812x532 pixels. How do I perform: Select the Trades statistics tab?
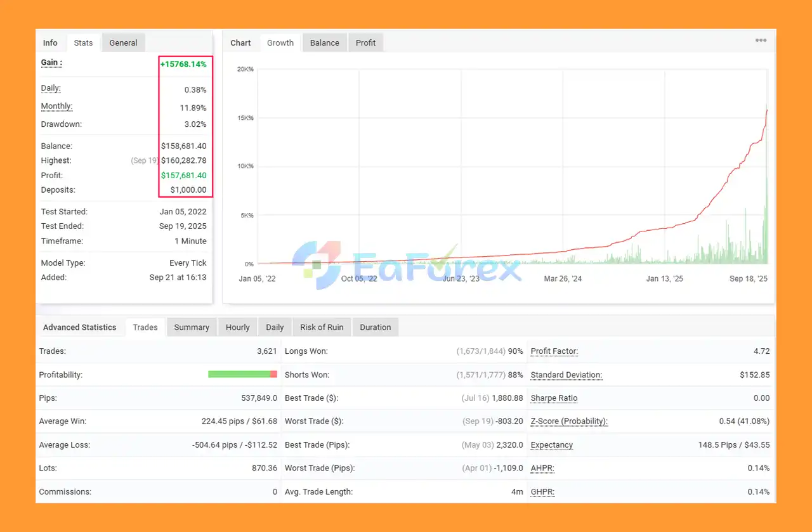(145, 327)
